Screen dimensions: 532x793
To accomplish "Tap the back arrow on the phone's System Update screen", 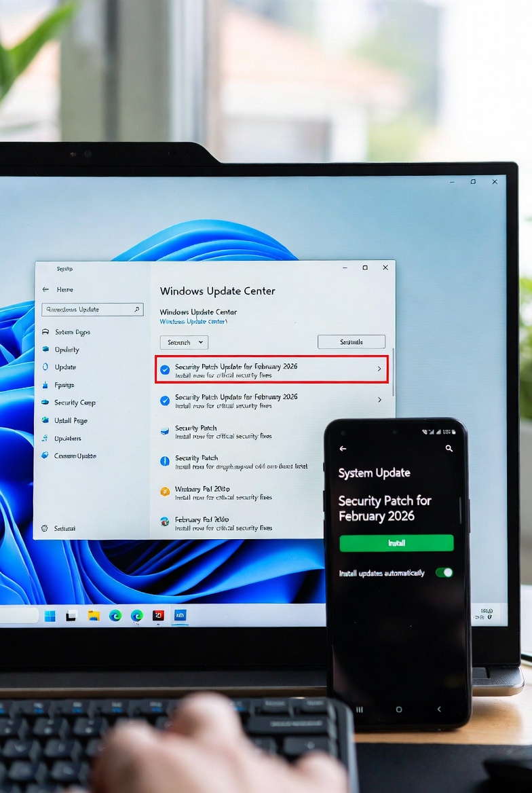I will pyautogui.click(x=343, y=449).
